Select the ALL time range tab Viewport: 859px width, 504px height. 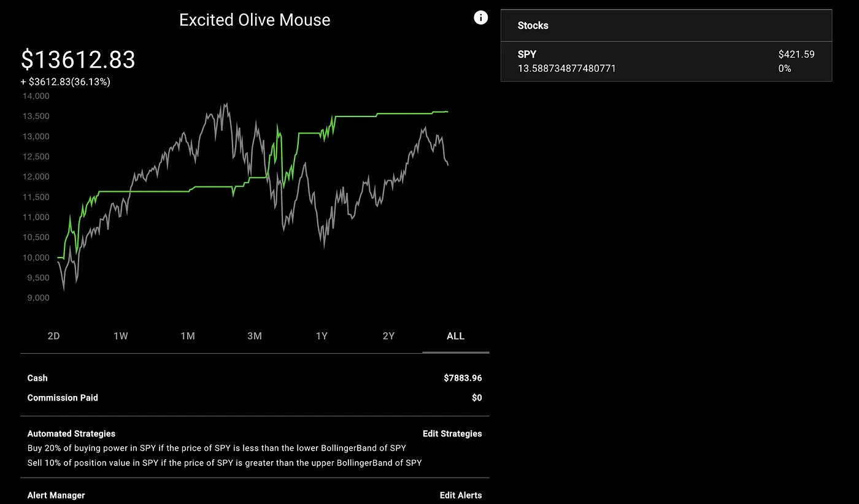pos(456,336)
